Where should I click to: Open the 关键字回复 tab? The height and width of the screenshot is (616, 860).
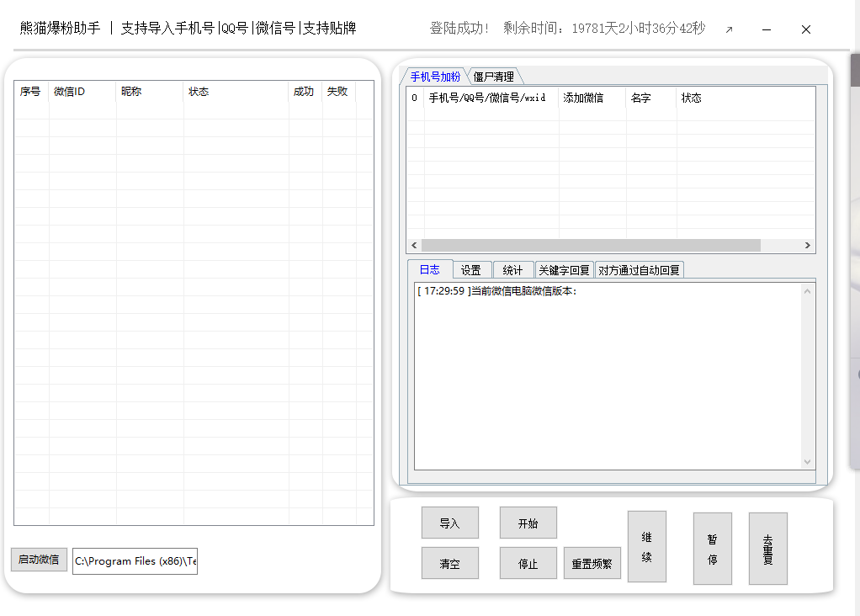(x=565, y=270)
